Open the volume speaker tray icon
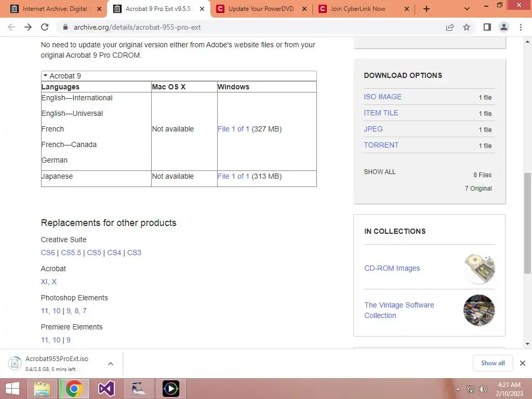 coord(483,389)
